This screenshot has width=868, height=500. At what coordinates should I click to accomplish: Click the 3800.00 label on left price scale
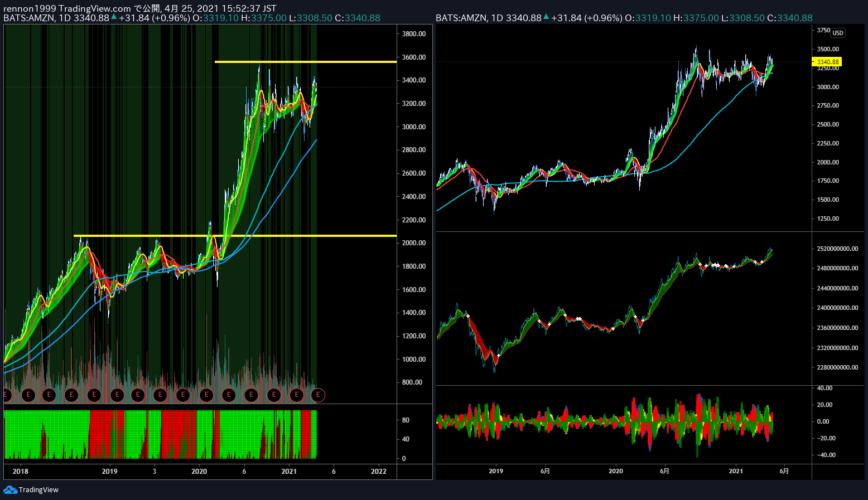coord(414,33)
